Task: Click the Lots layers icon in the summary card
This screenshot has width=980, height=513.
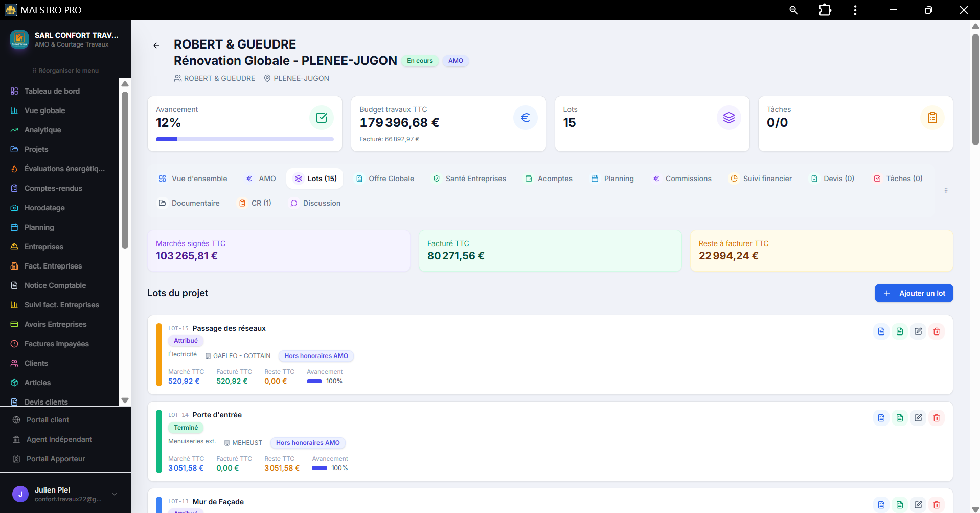Action: [x=729, y=118]
